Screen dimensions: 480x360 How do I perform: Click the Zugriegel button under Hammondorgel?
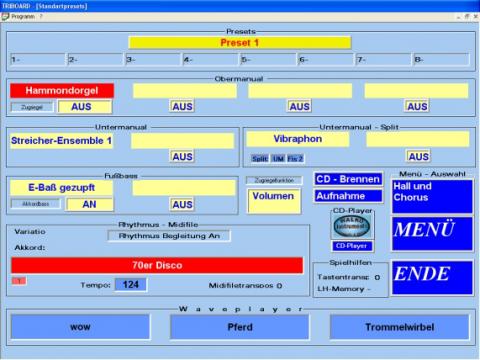coord(32,107)
